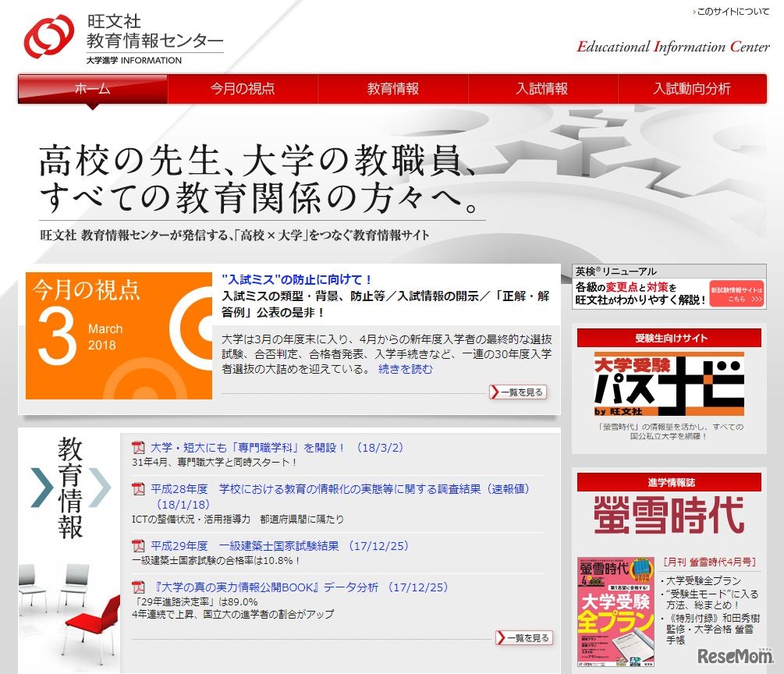784x674 pixels.
Task: Click text 一級建築士国家試験の合格率は10.8%！
Action: tap(216, 561)
